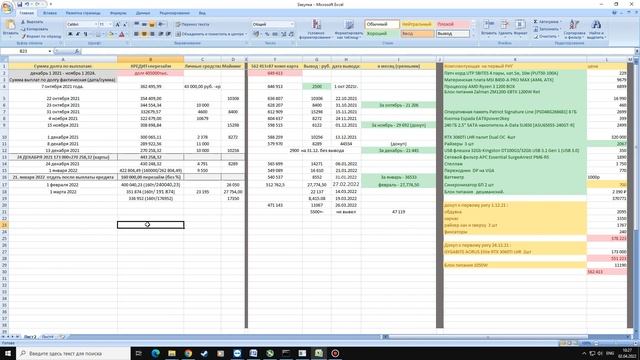Increase decimal places
The width and height of the screenshot is (640, 360).
tap(284, 34)
